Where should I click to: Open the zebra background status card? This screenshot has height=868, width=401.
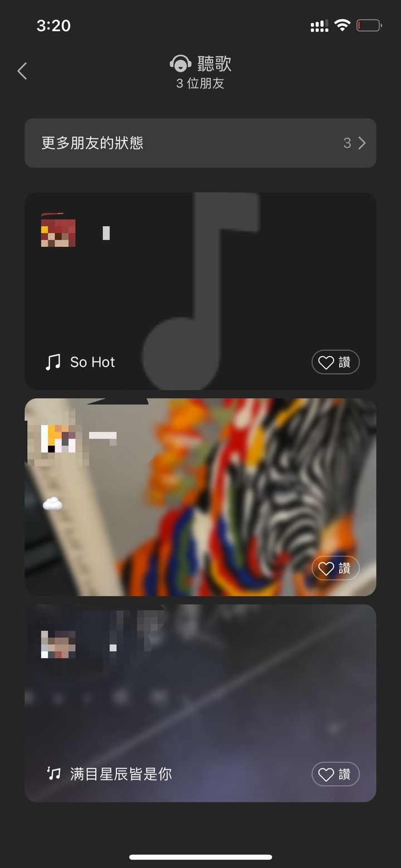tap(200, 497)
